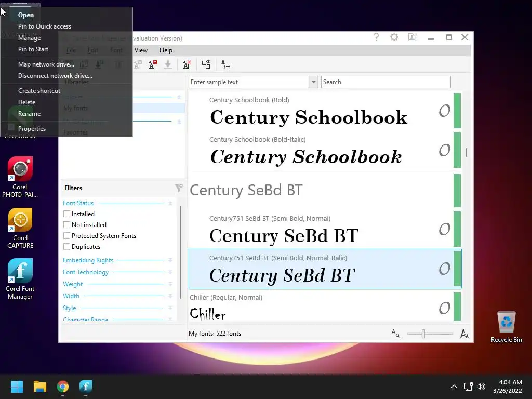Collapse the Font Status filter section
Viewport: 532px width, 399px height.
[x=170, y=203]
